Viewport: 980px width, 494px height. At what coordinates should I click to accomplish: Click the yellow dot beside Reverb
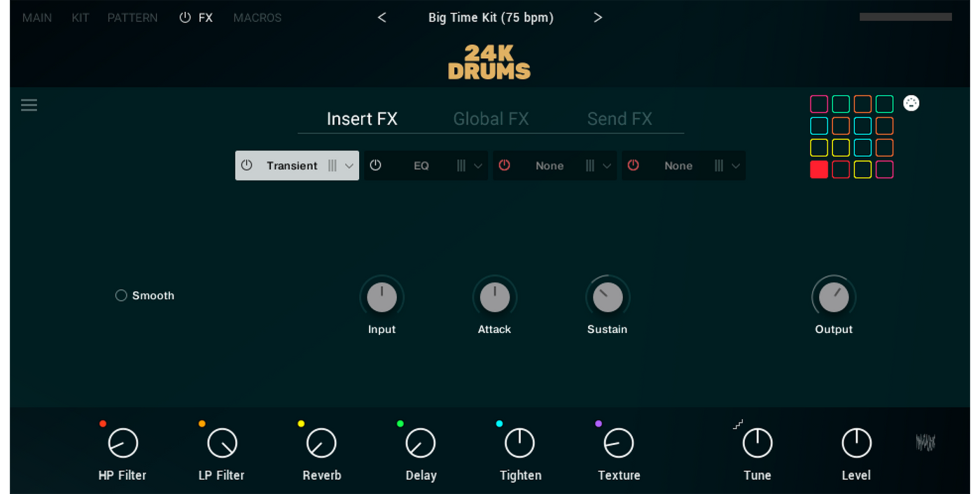click(301, 424)
